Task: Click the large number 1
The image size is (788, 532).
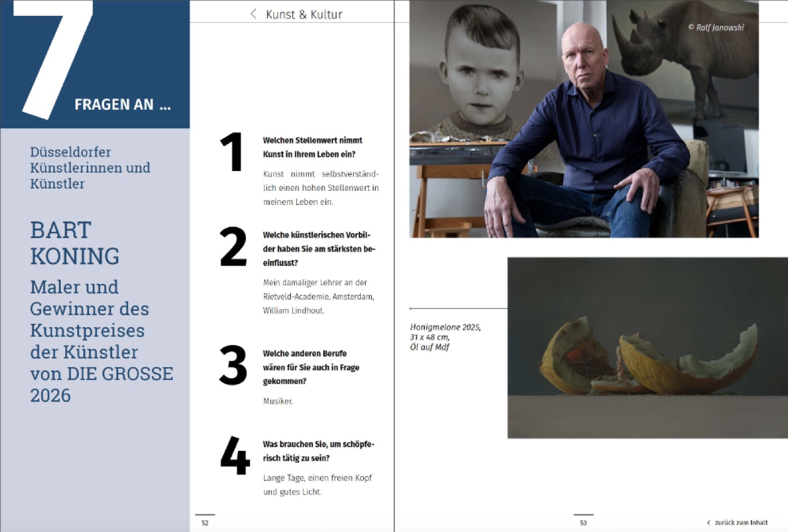Action: (231, 151)
